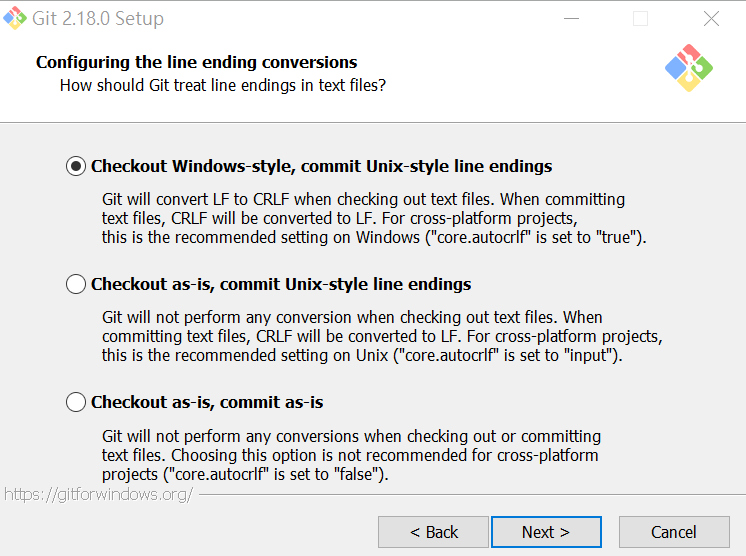Image resolution: width=746 pixels, height=556 pixels.
Task: Choose Checkout as-is, commit Unix-style radio button
Action: click(76, 285)
